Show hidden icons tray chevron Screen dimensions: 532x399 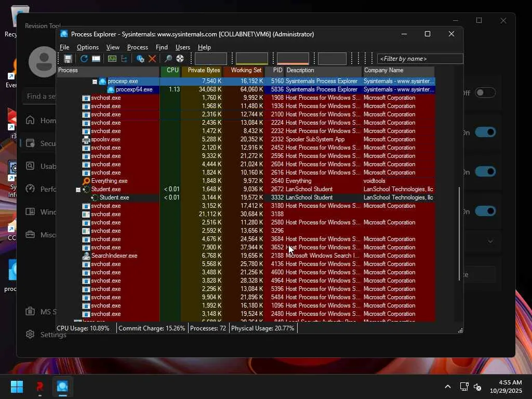[x=448, y=387]
